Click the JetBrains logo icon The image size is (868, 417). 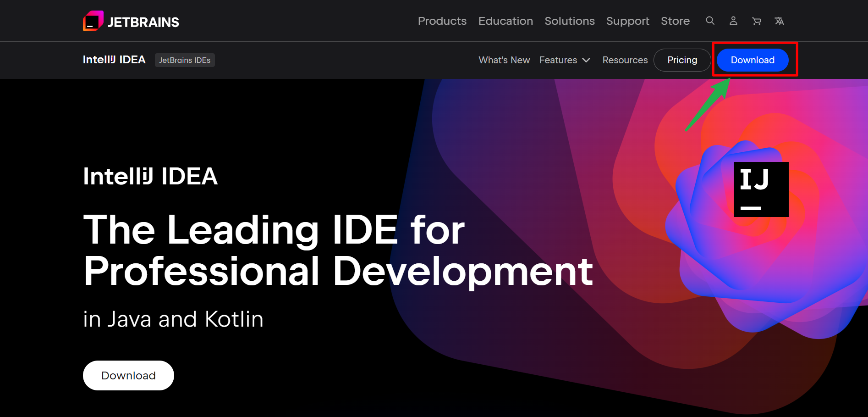pyautogui.click(x=93, y=21)
